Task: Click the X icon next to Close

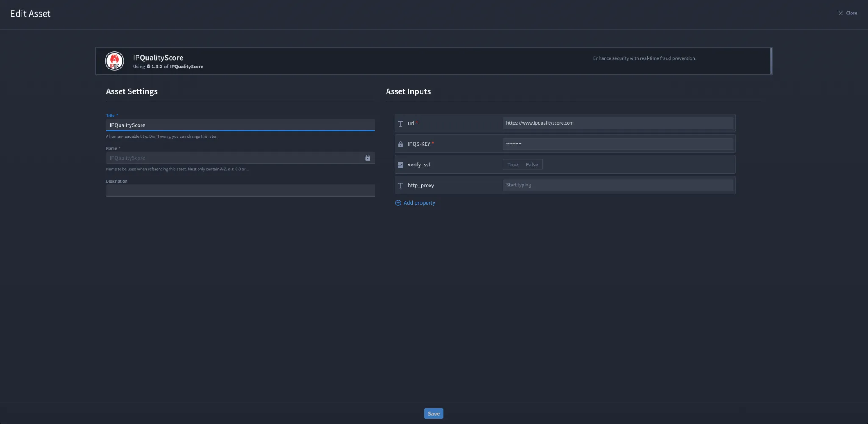Action: pos(840,13)
